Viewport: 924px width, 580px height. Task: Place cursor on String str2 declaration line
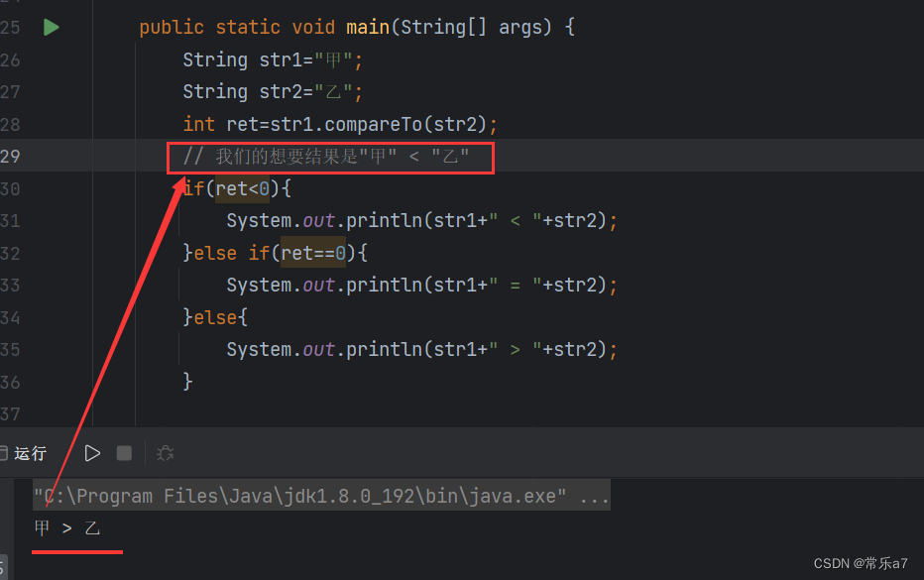click(273, 92)
